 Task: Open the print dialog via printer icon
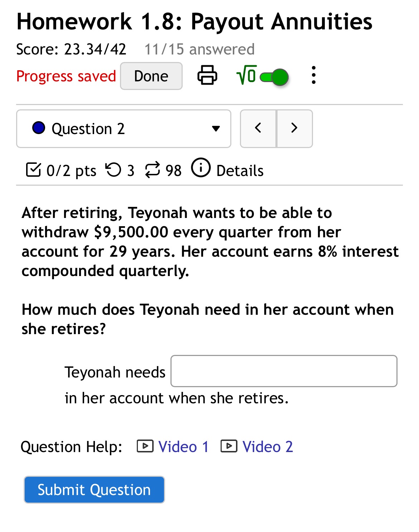[208, 76]
